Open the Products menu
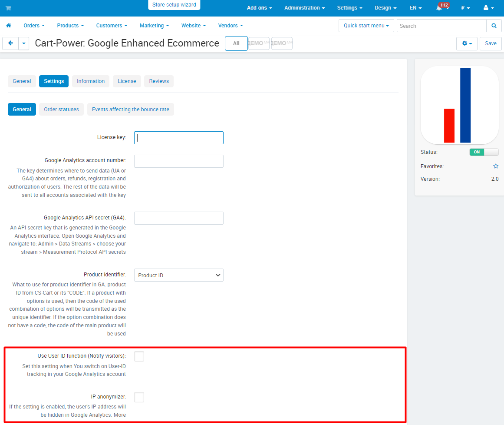This screenshot has height=425, width=504. pyautogui.click(x=70, y=25)
